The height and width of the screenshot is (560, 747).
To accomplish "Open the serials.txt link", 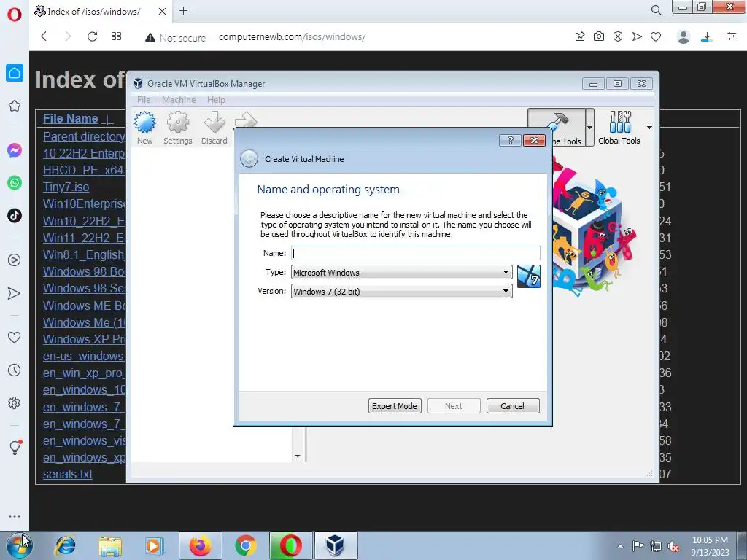I will click(x=68, y=474).
